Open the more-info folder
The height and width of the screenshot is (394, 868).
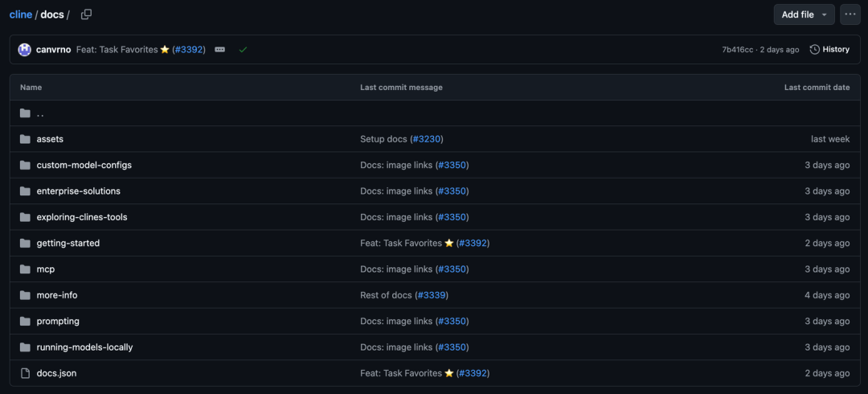57,295
